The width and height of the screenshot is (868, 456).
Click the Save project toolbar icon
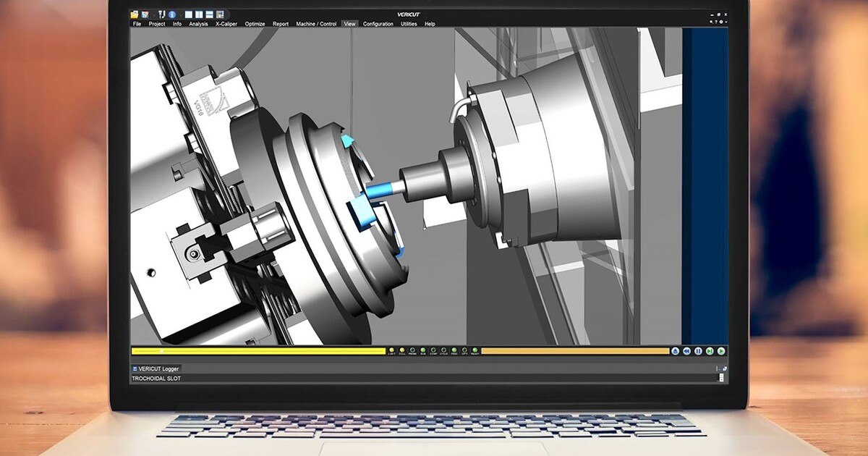click(x=145, y=14)
